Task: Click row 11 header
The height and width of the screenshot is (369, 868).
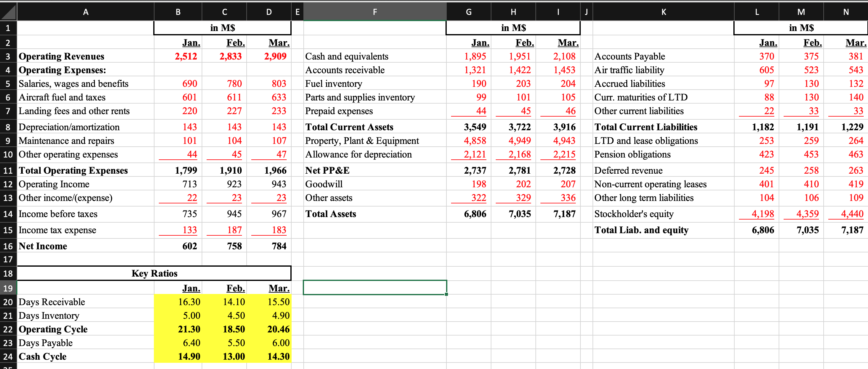Action: click(x=8, y=170)
